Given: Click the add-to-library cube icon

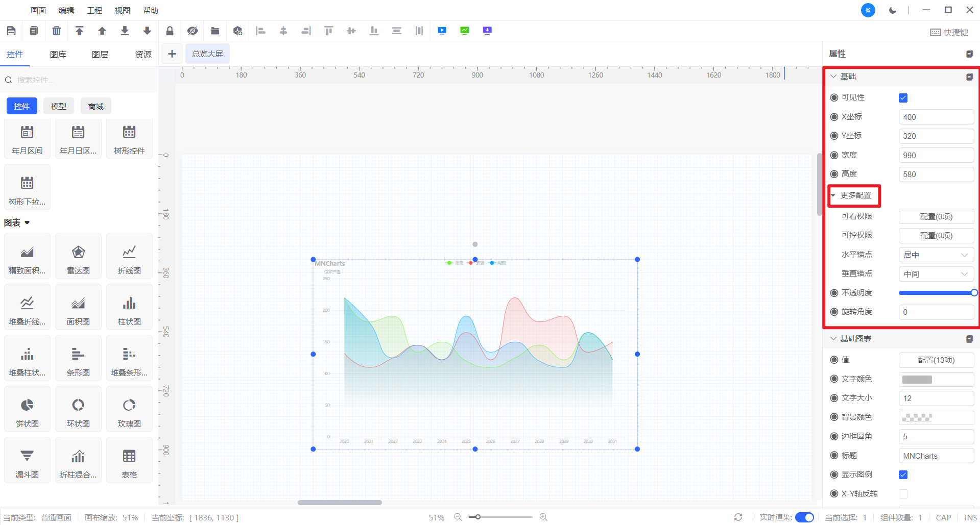Looking at the screenshot, I should tap(237, 31).
